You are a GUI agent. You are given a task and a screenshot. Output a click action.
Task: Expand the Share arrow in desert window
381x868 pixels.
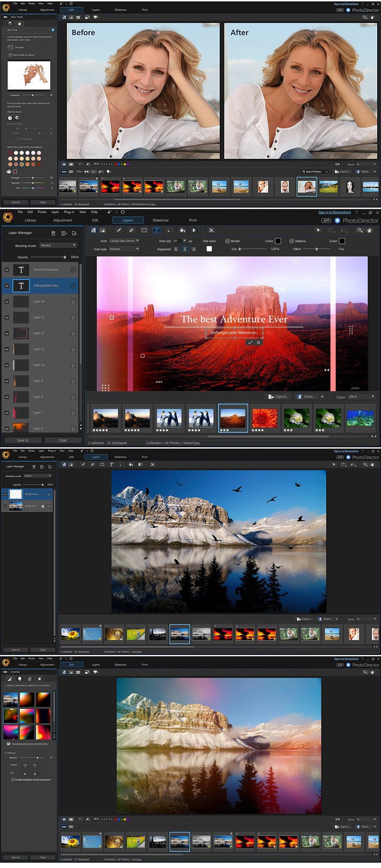coord(322,397)
